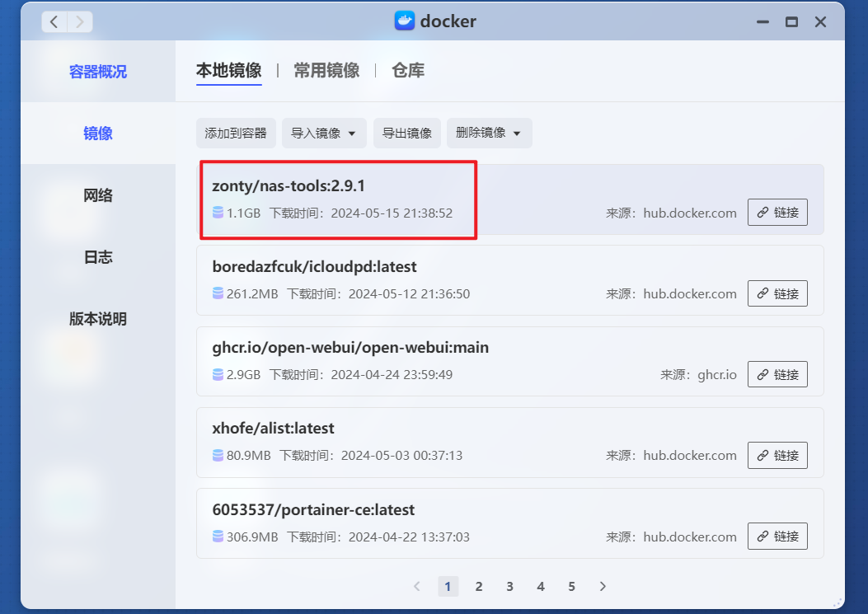Screen dimensions: 868x614
Task: Go to page 3
Action: tap(510, 586)
